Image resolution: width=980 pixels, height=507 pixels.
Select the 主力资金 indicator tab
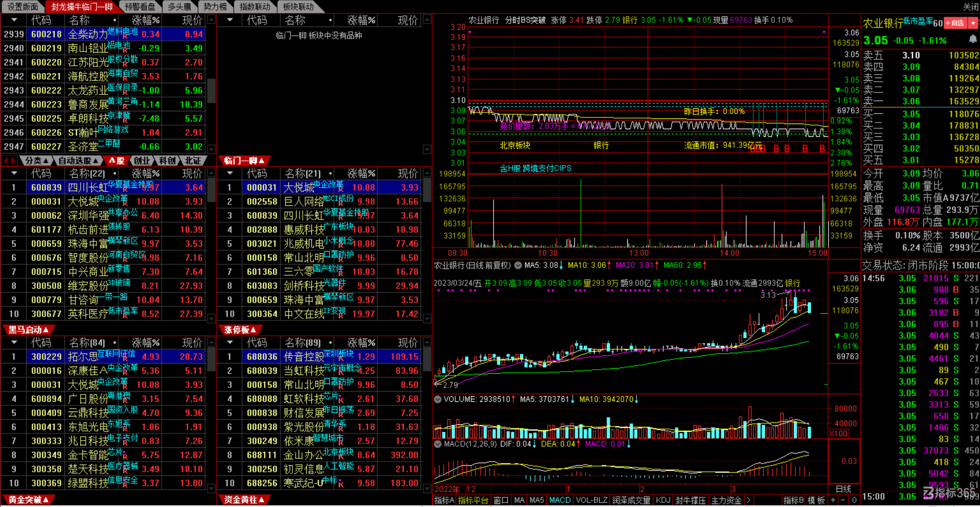coord(726,500)
